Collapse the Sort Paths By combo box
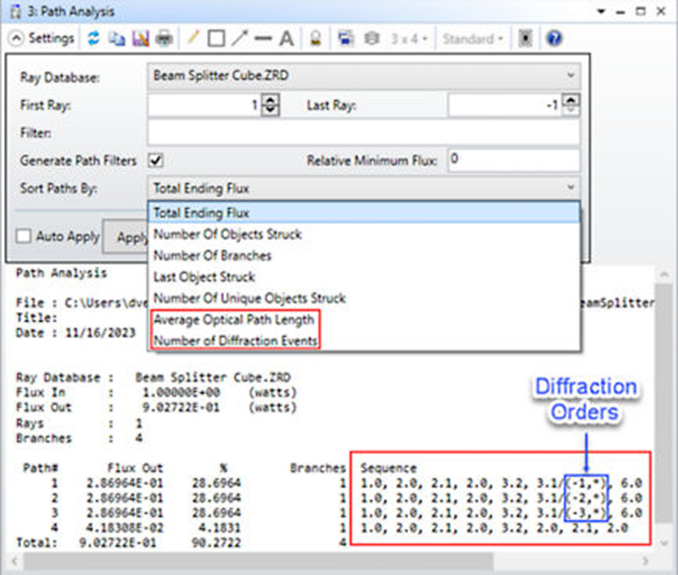The image size is (678, 575). pos(364,188)
